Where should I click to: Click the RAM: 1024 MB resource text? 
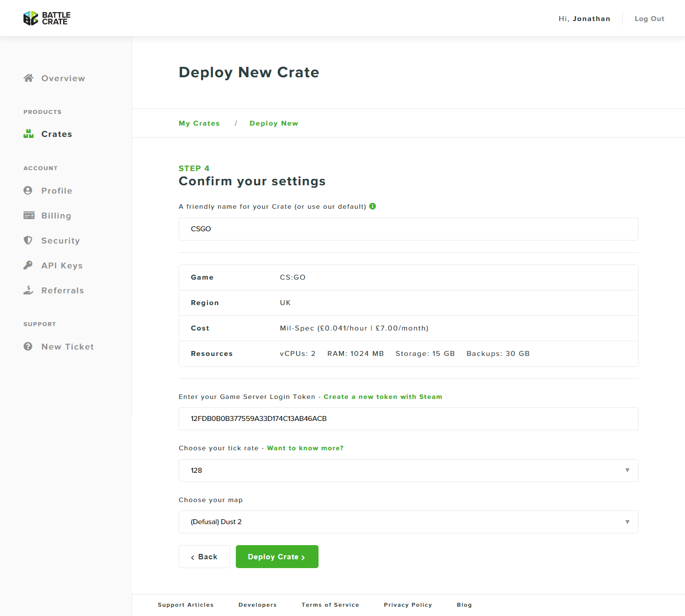(355, 353)
